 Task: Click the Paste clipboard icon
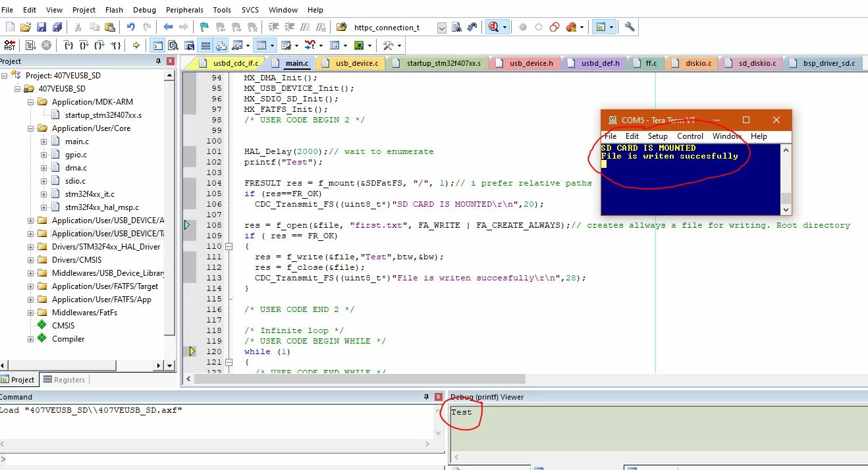point(109,27)
